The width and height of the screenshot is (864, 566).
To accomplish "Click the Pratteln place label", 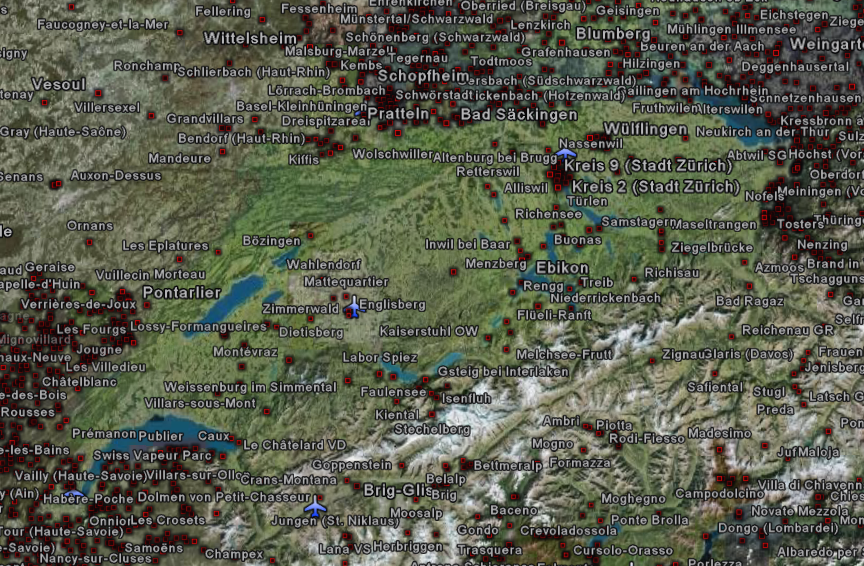I will pyautogui.click(x=398, y=114).
